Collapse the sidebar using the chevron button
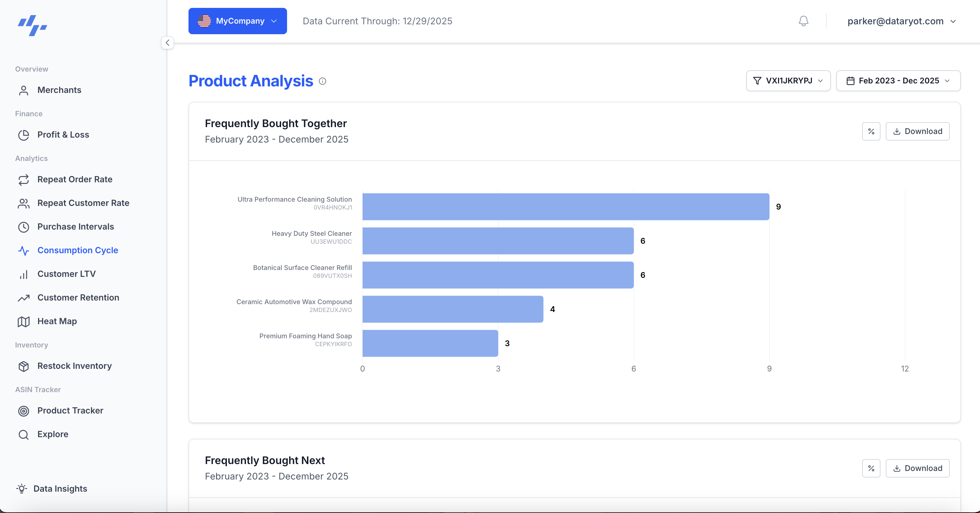Viewport: 980px width, 513px height. coord(167,43)
